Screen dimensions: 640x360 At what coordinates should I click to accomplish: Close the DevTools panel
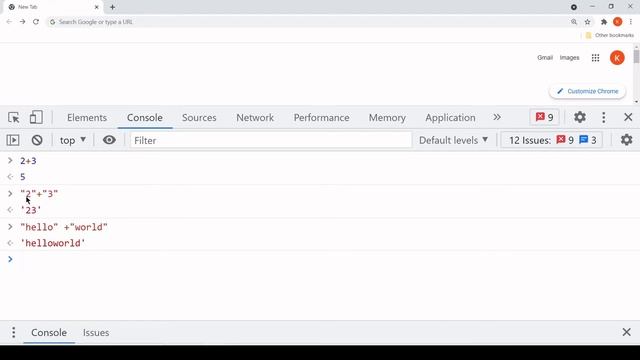628,118
